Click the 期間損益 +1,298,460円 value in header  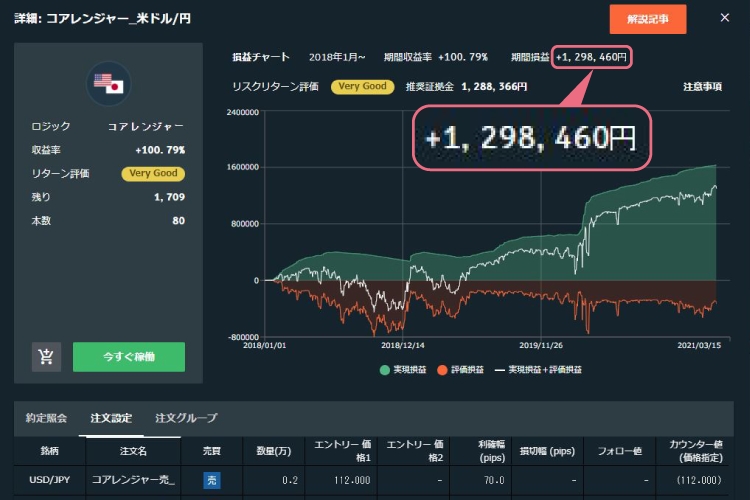[x=591, y=57]
